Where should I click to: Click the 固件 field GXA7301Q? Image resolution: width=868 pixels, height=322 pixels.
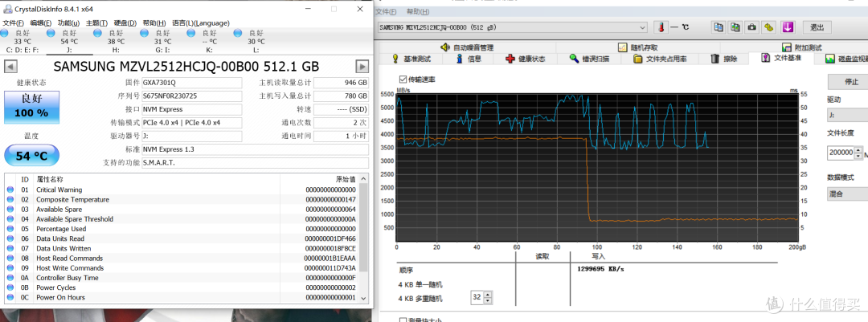(x=191, y=83)
